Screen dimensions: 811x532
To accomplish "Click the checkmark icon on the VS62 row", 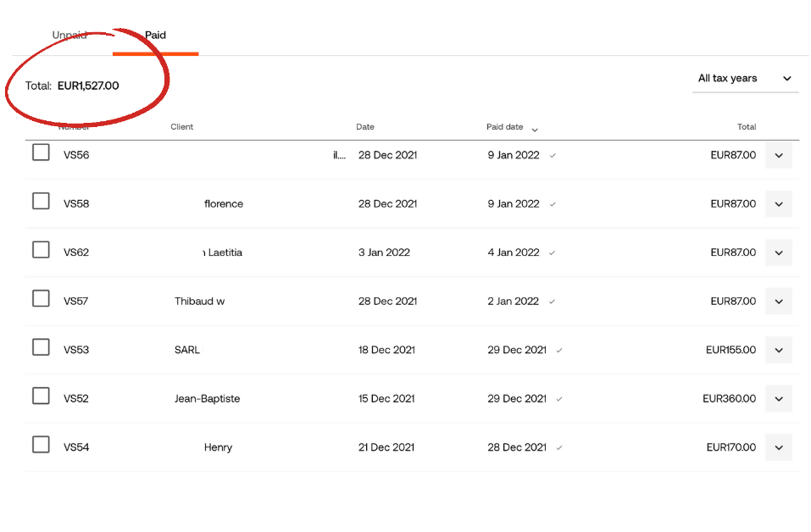I will coord(553,252).
